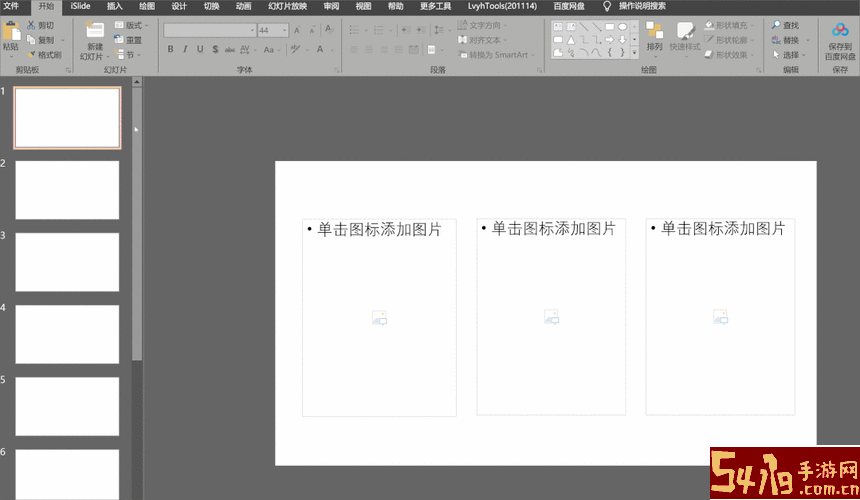The height and width of the screenshot is (500, 860).
Task: Click Select (选择) button
Action: coord(789,55)
